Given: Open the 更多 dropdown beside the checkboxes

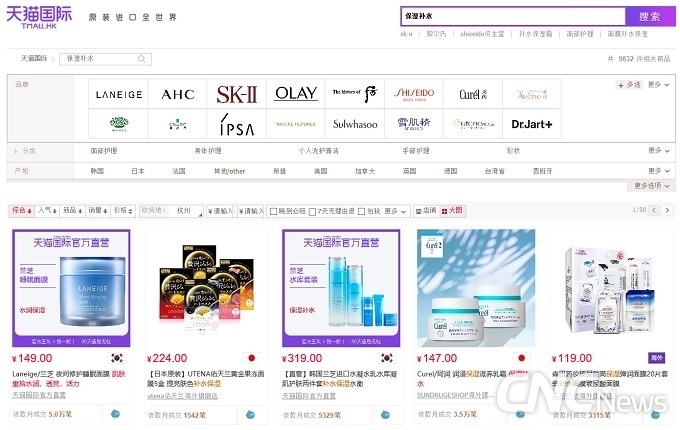Looking at the screenshot, I should pyautogui.click(x=395, y=211).
